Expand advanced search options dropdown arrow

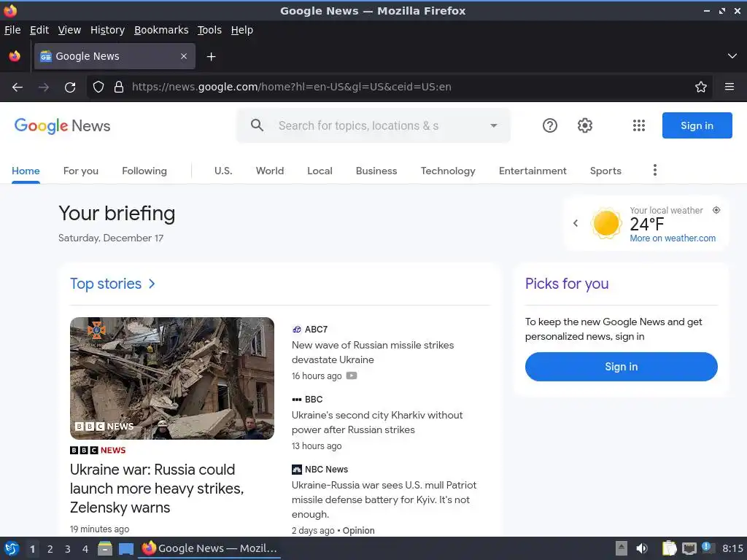[494, 125]
